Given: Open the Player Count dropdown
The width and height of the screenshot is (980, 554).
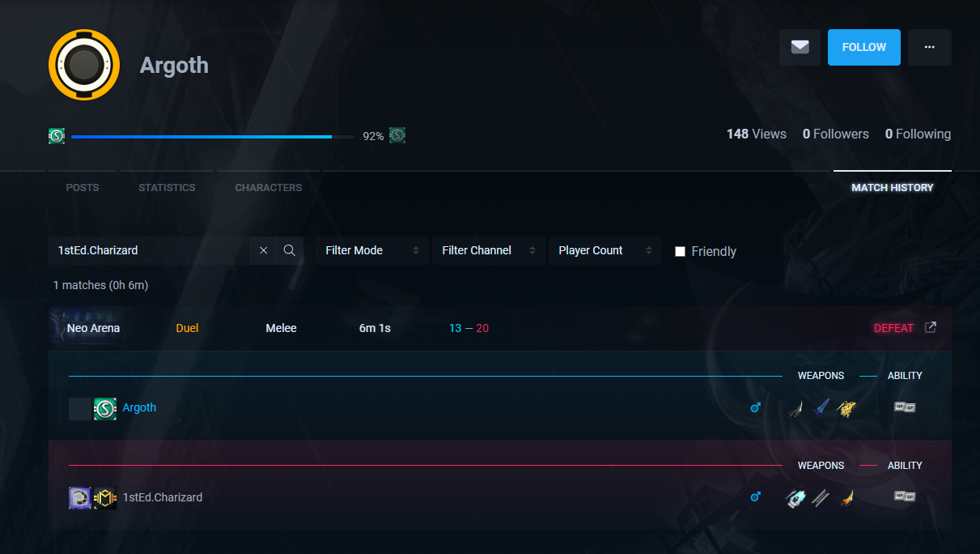Looking at the screenshot, I should (605, 251).
